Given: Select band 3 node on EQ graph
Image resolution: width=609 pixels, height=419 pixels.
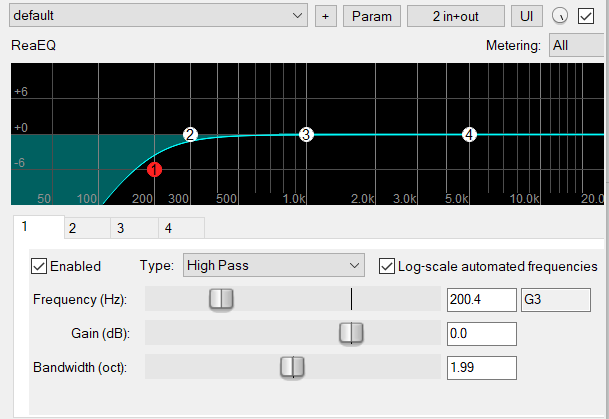Looking at the screenshot, I should pyautogui.click(x=306, y=135).
